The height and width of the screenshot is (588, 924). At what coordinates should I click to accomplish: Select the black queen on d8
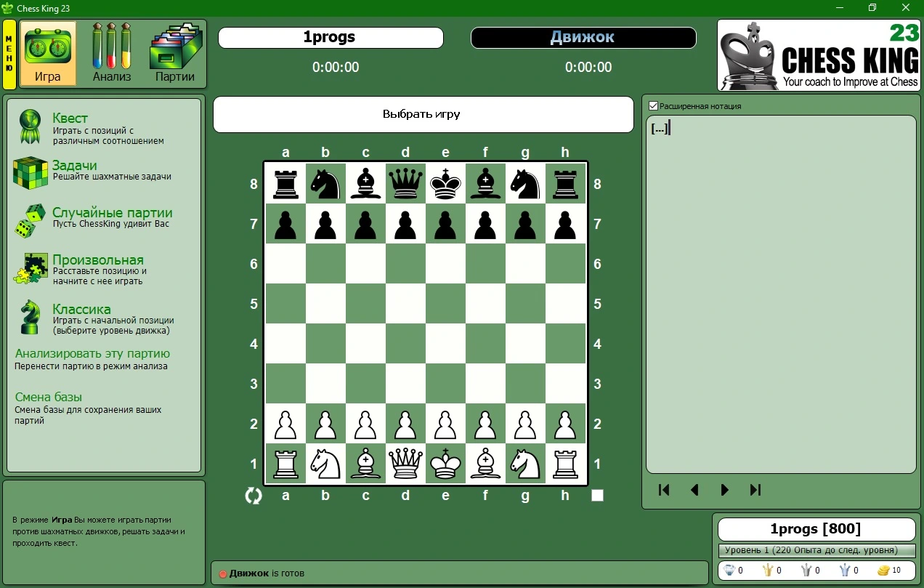405,184
